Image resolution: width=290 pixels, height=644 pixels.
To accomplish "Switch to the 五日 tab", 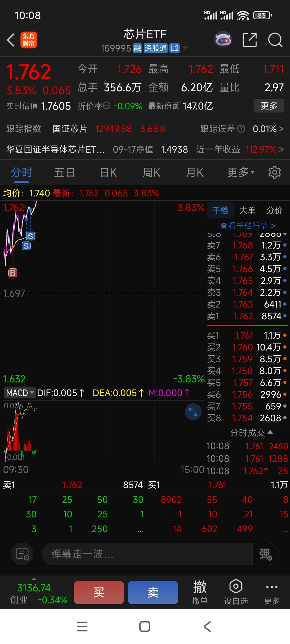I will point(64,172).
